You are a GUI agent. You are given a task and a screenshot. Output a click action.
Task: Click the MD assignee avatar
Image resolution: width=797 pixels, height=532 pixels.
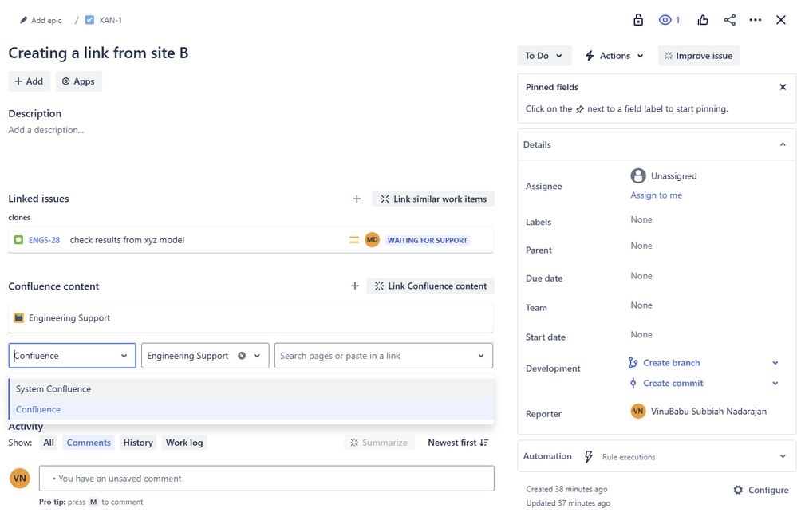(372, 240)
